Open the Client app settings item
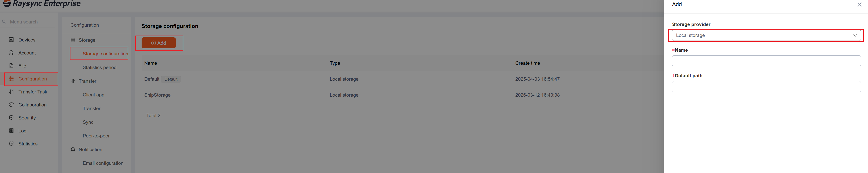Screen dimensions: 868x173 [x=93, y=95]
